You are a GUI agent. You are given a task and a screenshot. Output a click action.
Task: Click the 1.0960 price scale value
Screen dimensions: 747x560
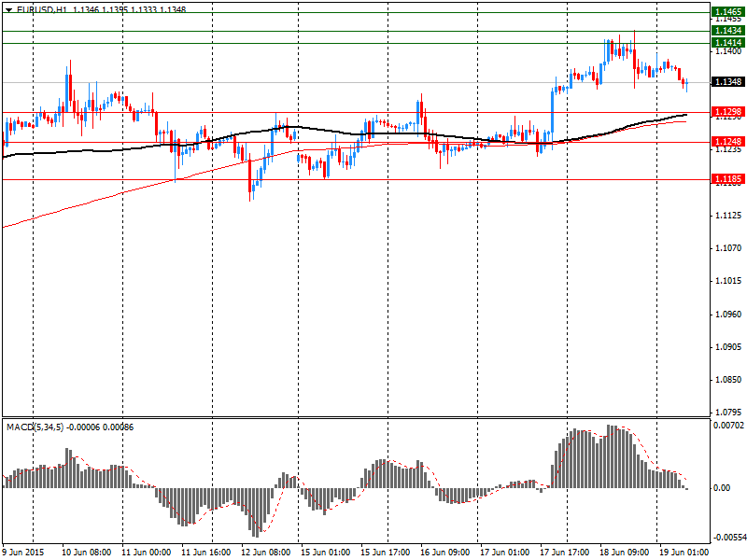click(728, 315)
